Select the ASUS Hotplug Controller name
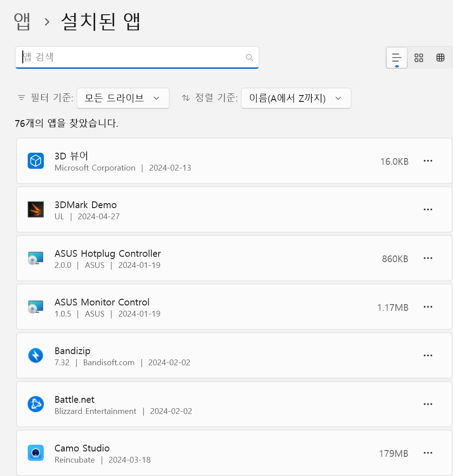 click(108, 254)
